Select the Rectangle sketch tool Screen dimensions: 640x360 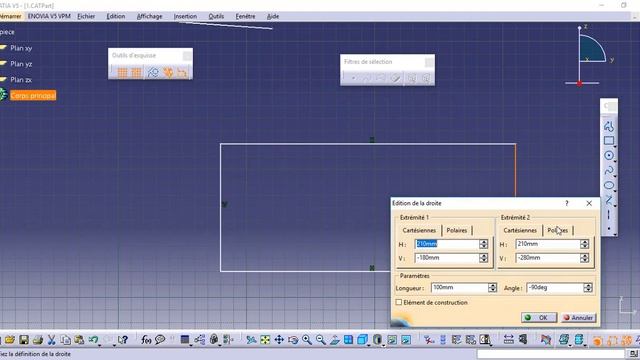pyautogui.click(x=609, y=141)
